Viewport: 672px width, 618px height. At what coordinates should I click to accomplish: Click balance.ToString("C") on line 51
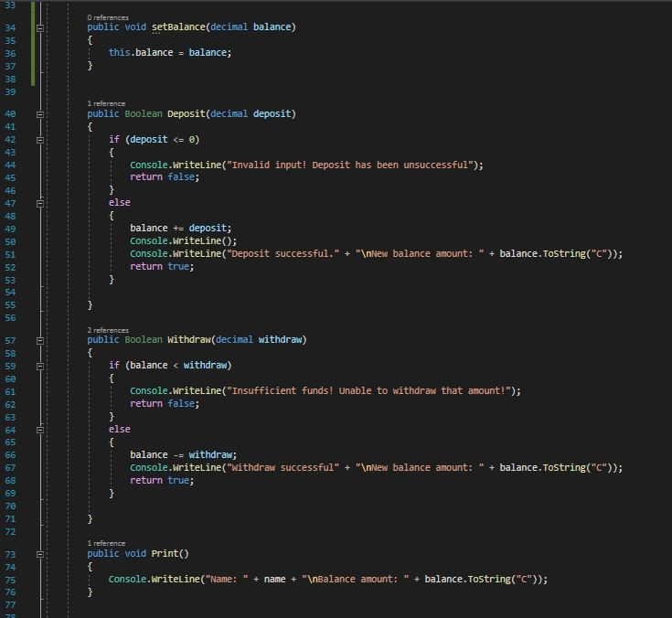(x=558, y=254)
